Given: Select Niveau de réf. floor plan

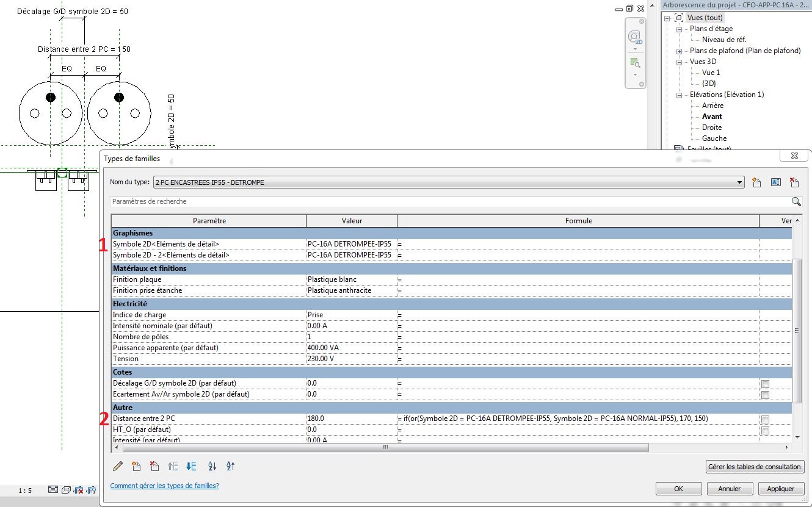Looking at the screenshot, I should click(723, 40).
